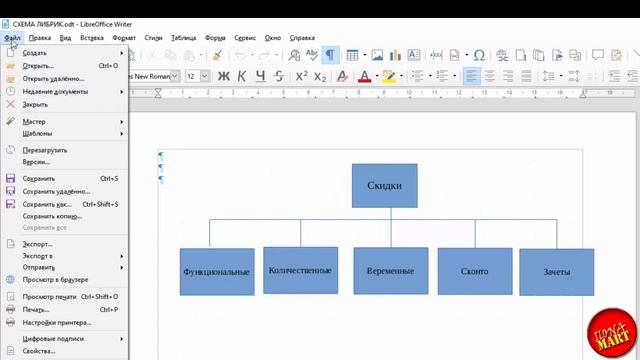Click the Undo arrow icon
The width and height of the screenshot is (640, 360).
pyautogui.click(x=240, y=55)
